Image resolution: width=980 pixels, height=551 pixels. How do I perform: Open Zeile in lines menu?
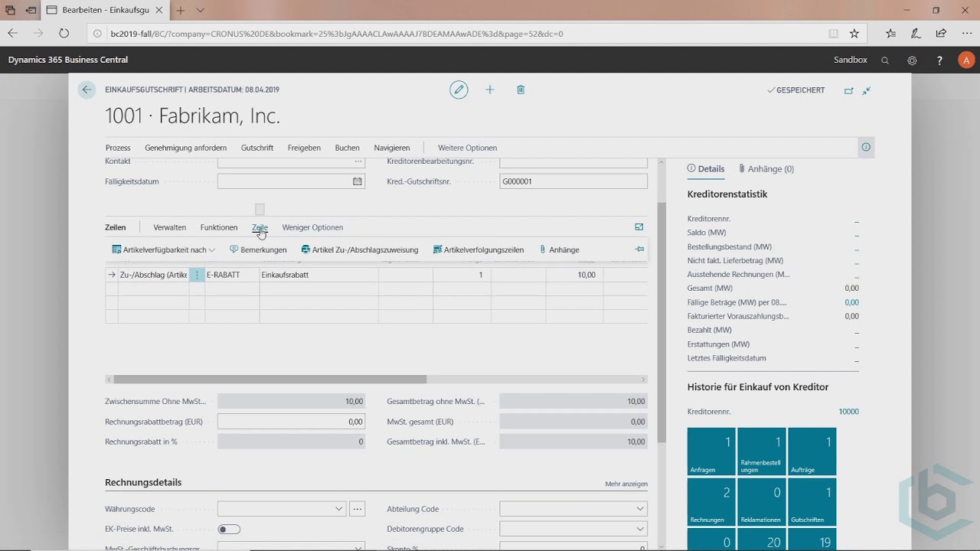click(260, 227)
